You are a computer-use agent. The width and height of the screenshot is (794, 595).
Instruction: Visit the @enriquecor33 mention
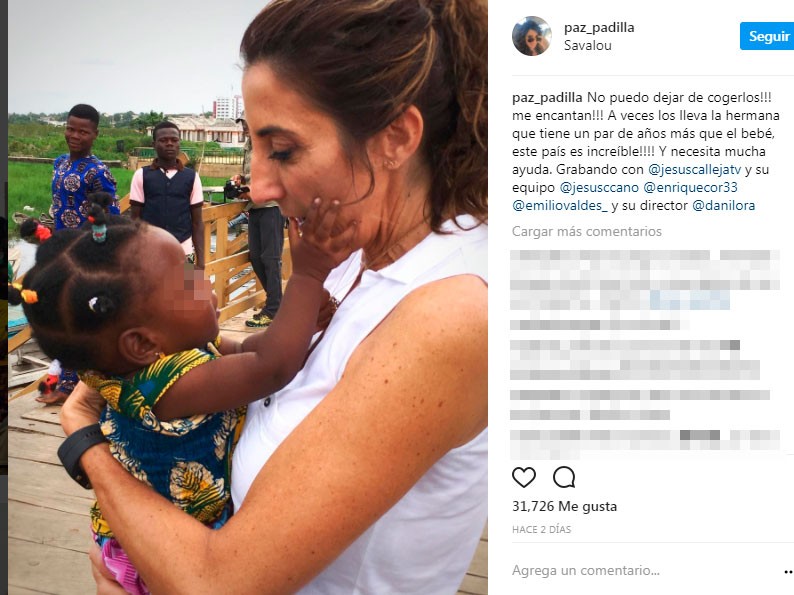pyautogui.click(x=690, y=187)
